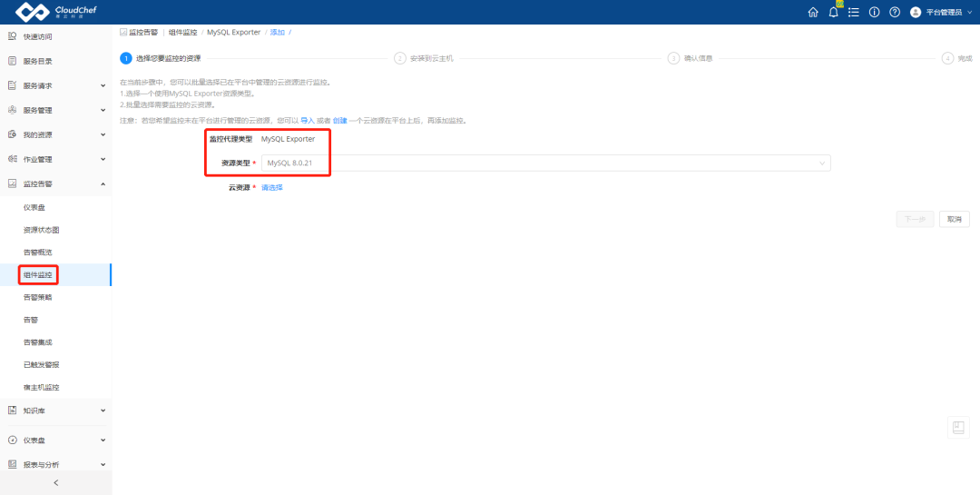Click the 监控告警 sidebar icon
The image size is (980, 495).
point(12,183)
